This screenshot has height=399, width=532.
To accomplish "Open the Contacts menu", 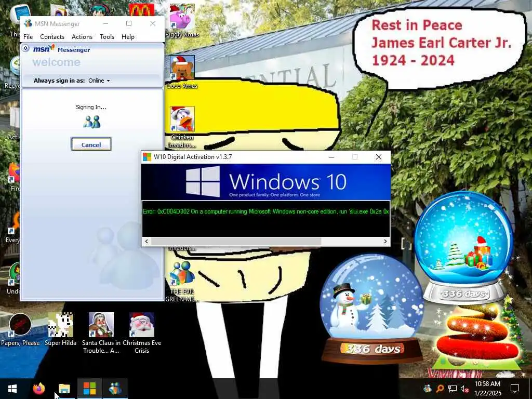I will pos(52,37).
